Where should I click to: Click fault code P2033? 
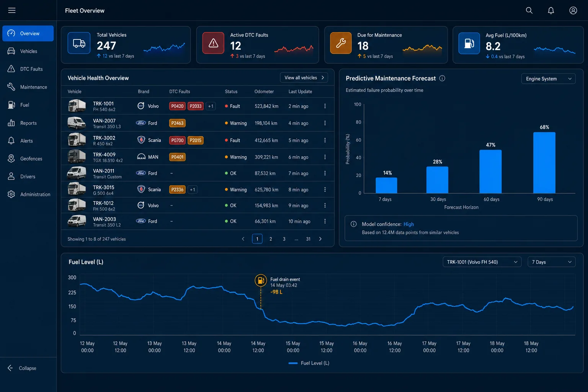196,106
